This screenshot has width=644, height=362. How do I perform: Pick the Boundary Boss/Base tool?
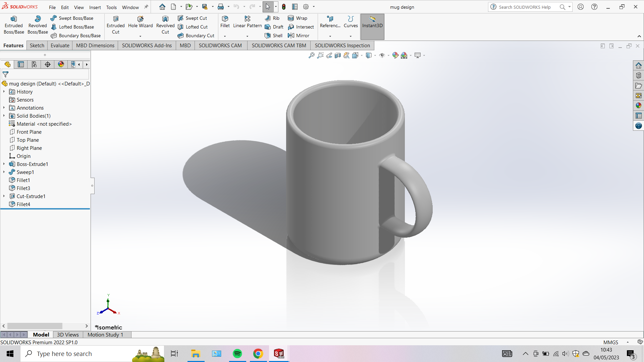pyautogui.click(x=76, y=36)
